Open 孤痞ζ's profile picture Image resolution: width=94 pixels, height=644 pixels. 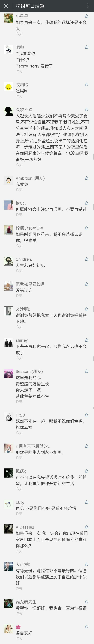8,473
